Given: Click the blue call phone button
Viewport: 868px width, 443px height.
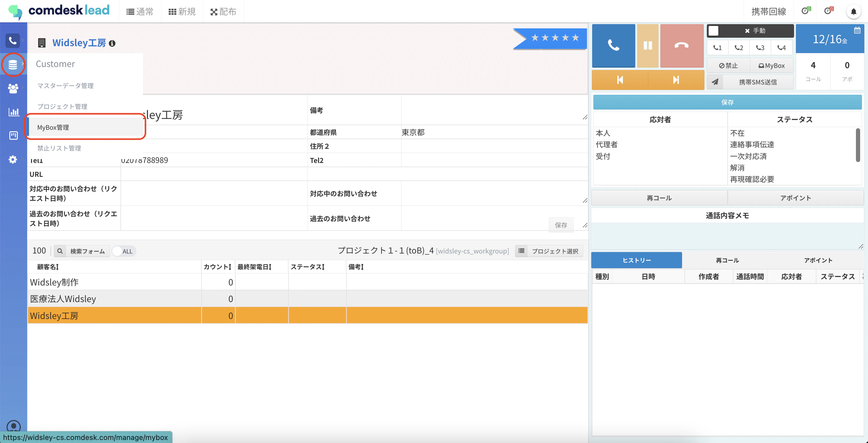Looking at the screenshot, I should [x=613, y=46].
